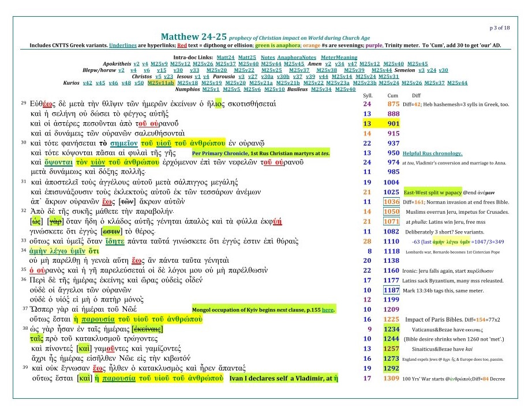The image size is (532, 415).
Task: Click the underlined word σημεῖον in verse 30
Action: (x=124, y=144)
